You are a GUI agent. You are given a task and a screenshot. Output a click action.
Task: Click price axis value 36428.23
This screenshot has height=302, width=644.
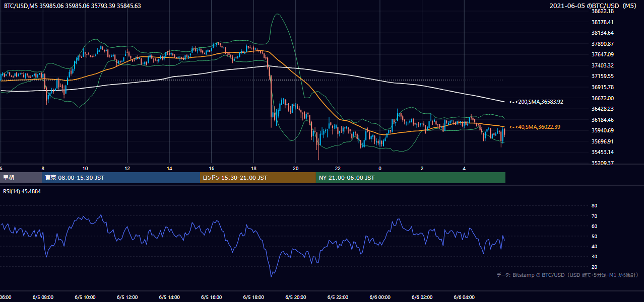click(602, 109)
